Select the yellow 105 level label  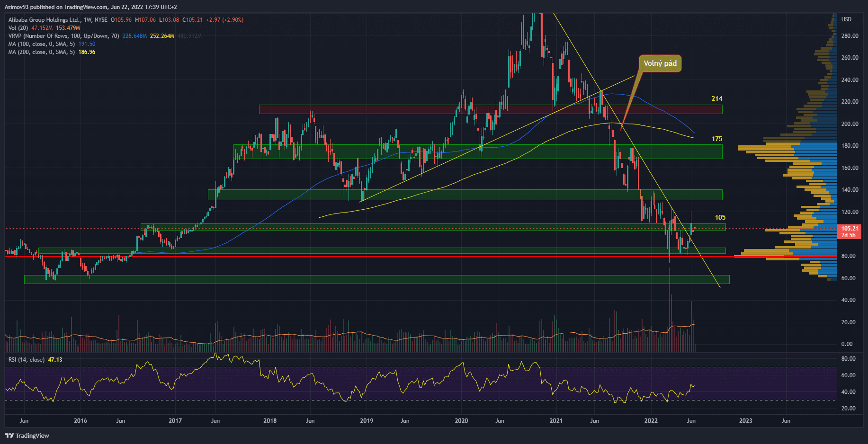(720, 217)
